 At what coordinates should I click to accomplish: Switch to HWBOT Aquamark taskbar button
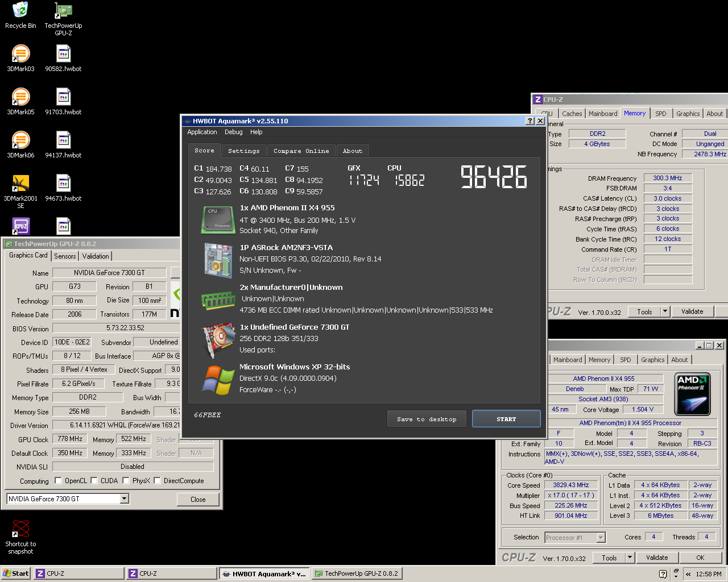point(264,573)
